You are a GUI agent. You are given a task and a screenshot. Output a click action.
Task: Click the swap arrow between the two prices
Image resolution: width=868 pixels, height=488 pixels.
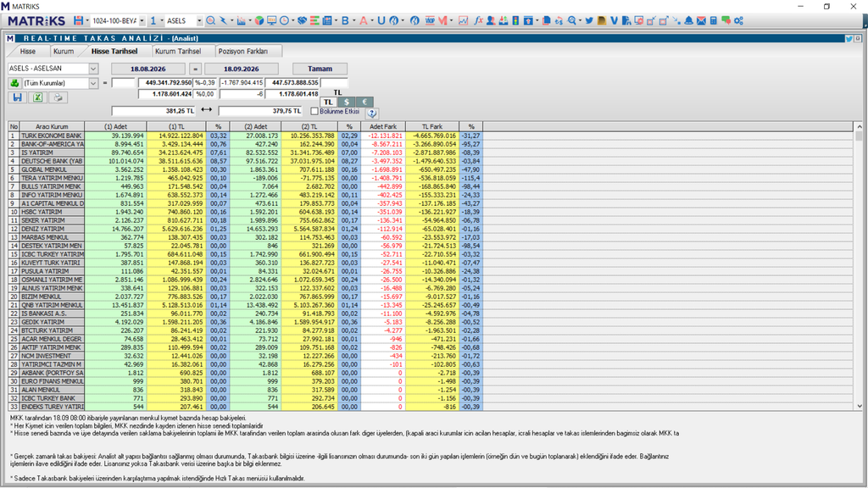[207, 110]
